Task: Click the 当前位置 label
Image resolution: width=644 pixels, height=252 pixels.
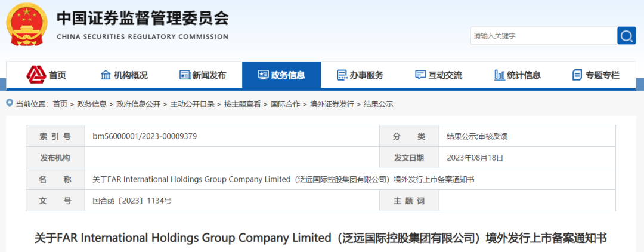Action: pyautogui.click(x=31, y=105)
